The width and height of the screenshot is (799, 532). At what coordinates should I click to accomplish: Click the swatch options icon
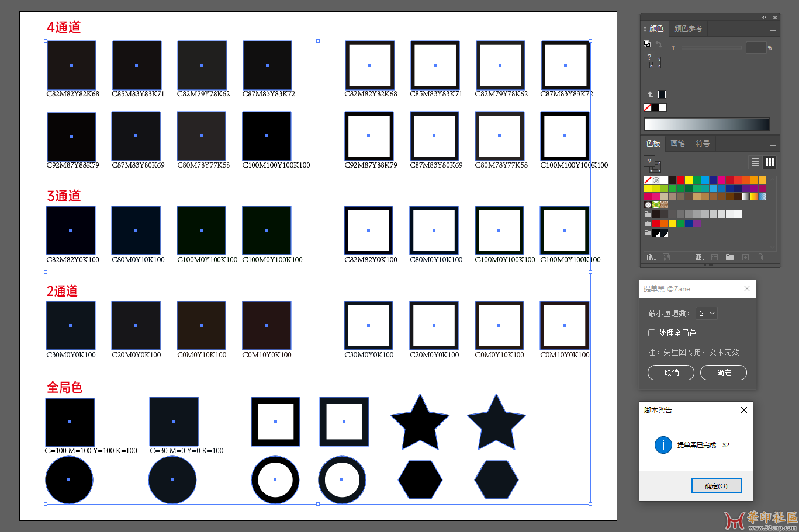click(714, 257)
